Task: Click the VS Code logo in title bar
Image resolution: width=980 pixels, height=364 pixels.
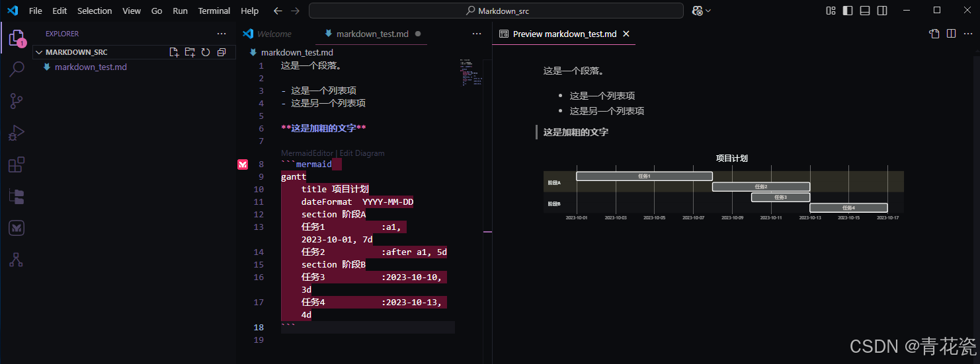Action: pyautogui.click(x=13, y=11)
